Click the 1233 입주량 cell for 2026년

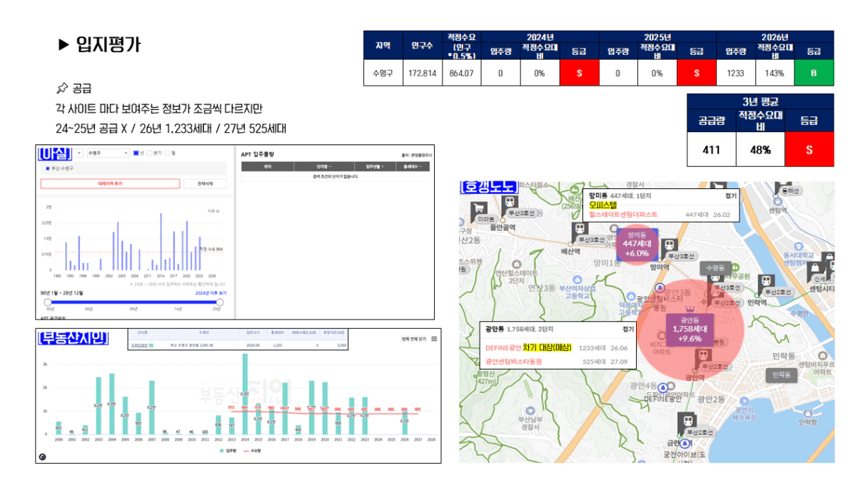click(735, 73)
